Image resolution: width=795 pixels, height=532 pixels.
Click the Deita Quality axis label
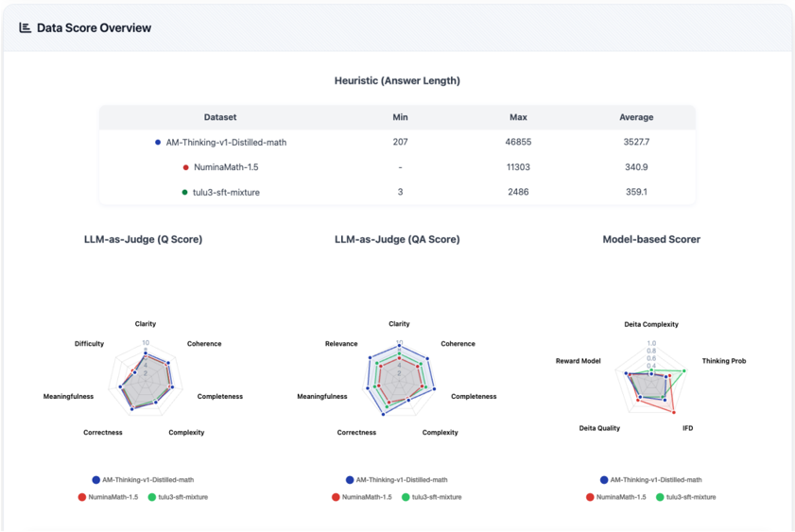click(x=599, y=428)
